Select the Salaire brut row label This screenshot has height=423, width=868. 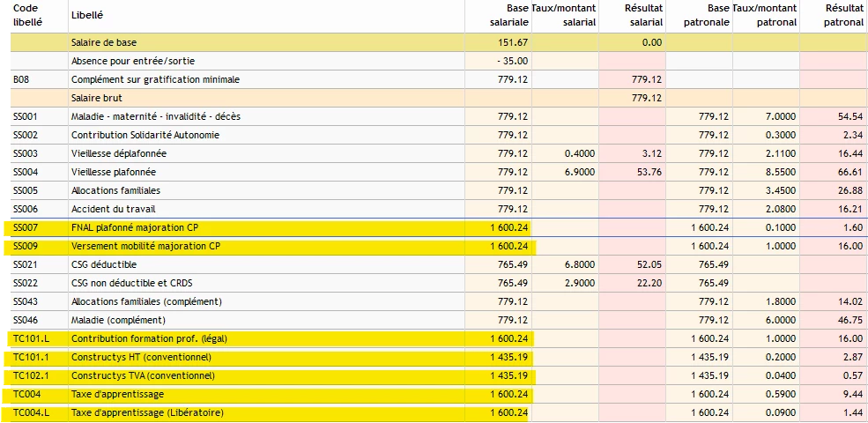tap(97, 98)
